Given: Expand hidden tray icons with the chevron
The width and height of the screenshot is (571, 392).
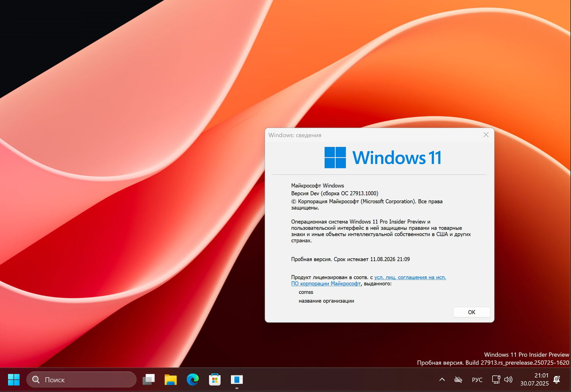Looking at the screenshot, I should (442, 379).
